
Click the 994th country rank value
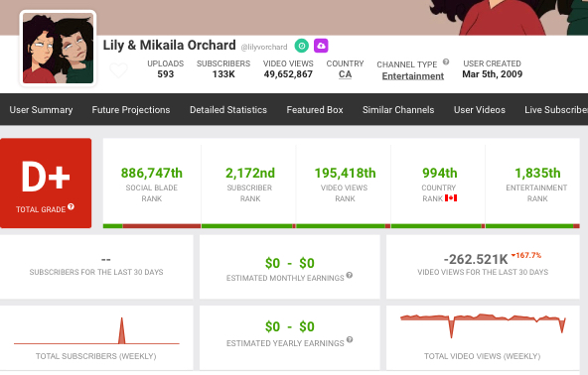[439, 173]
